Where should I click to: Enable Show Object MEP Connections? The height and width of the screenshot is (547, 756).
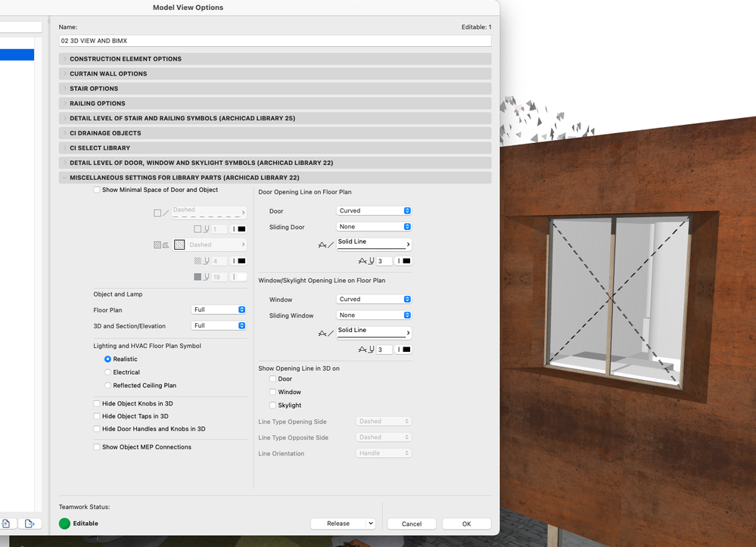tap(97, 447)
